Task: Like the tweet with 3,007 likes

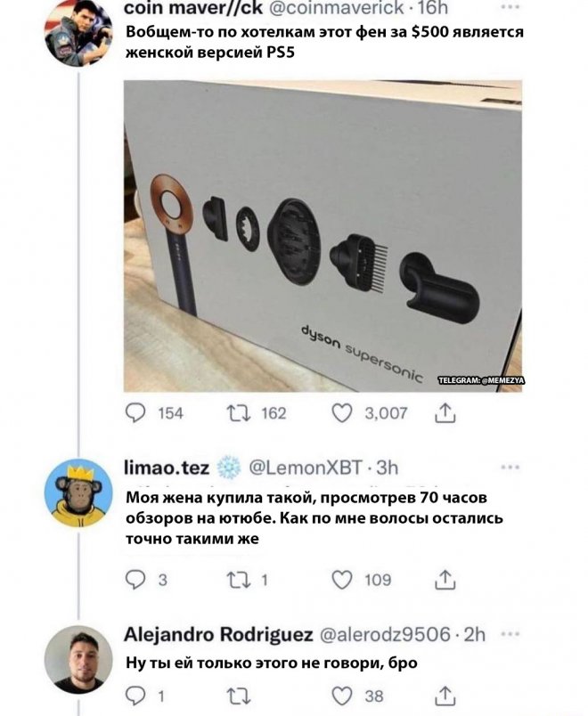Action: coord(342,411)
